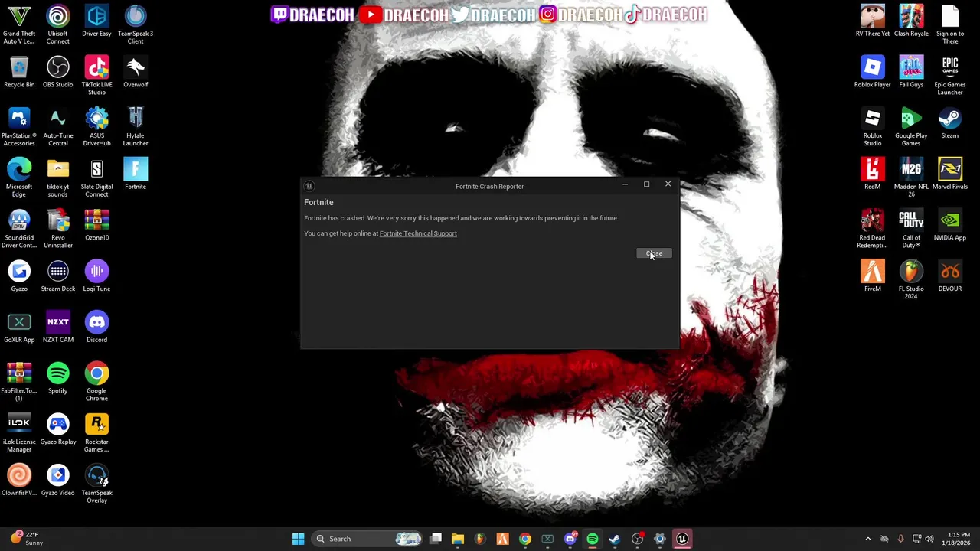The height and width of the screenshot is (551, 980).
Task: Close Crash Reporter with the title bar X
Action: 668,184
